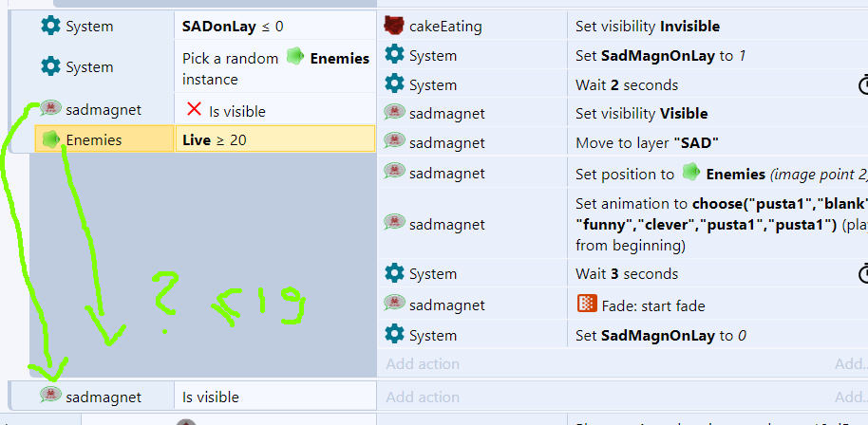Click green Enemies icon in Set position action
The width and height of the screenshot is (868, 425).
[x=691, y=174]
